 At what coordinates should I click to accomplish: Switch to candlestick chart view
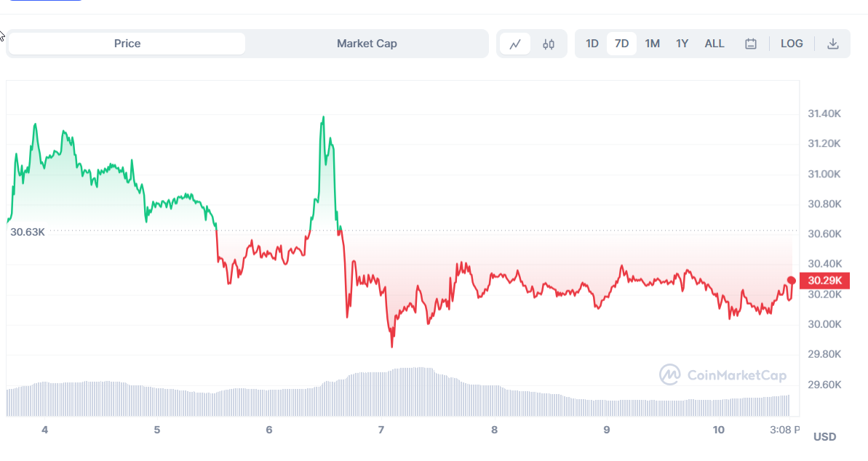click(549, 44)
